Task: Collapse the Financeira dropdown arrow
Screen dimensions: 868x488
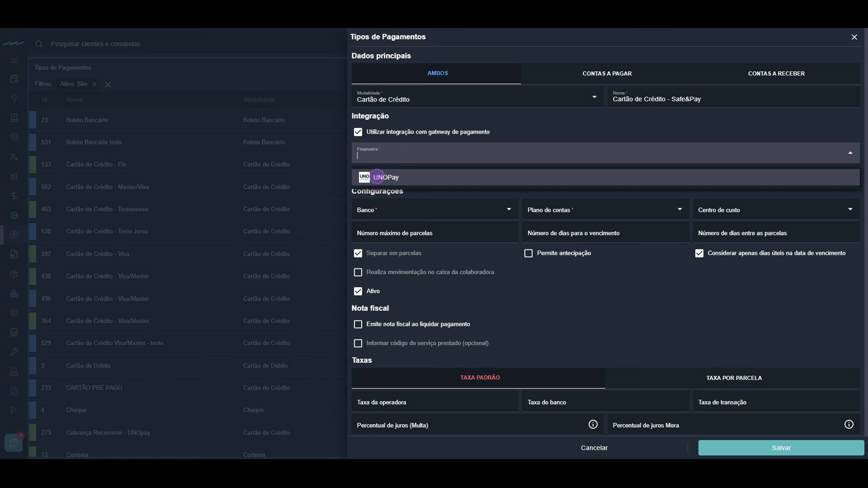Action: click(x=850, y=153)
